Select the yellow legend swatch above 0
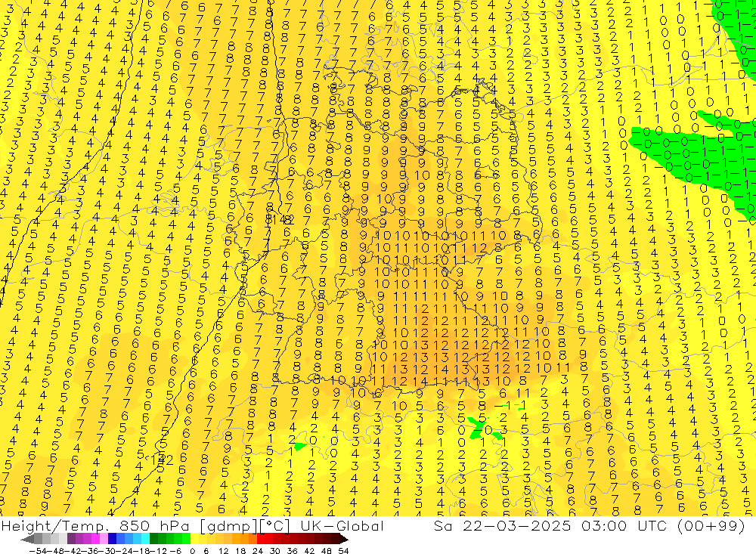The image size is (756, 554). click(x=195, y=539)
